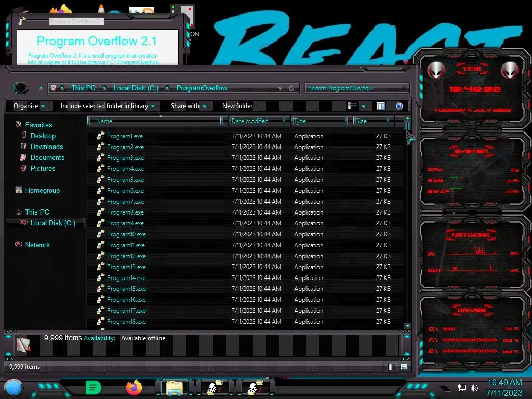The height and width of the screenshot is (399, 532).
Task: Select This PC in address breadcrumb
Action: pos(83,88)
